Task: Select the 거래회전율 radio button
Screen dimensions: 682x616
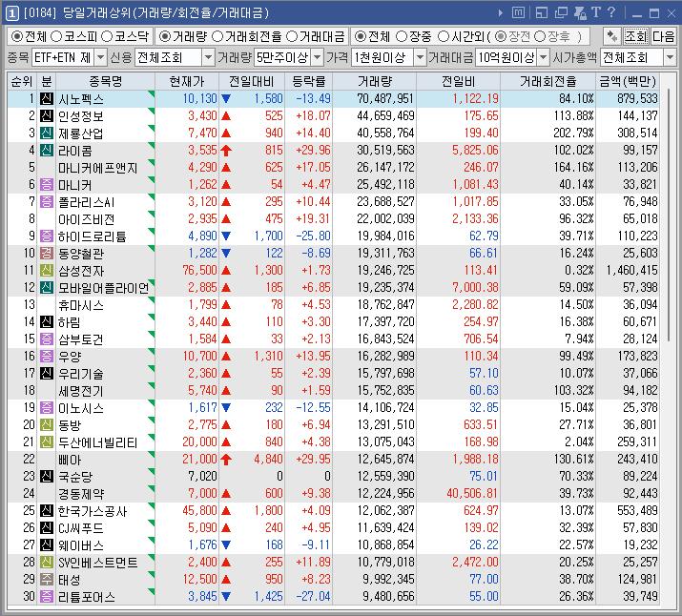Action: (217, 36)
